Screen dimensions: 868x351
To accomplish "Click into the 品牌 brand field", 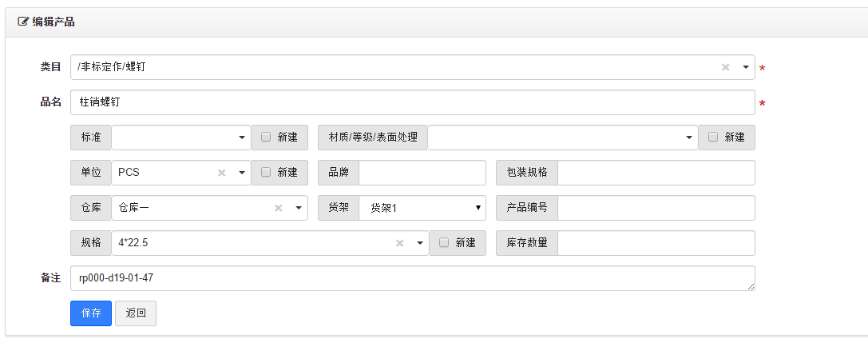I will 422,173.
